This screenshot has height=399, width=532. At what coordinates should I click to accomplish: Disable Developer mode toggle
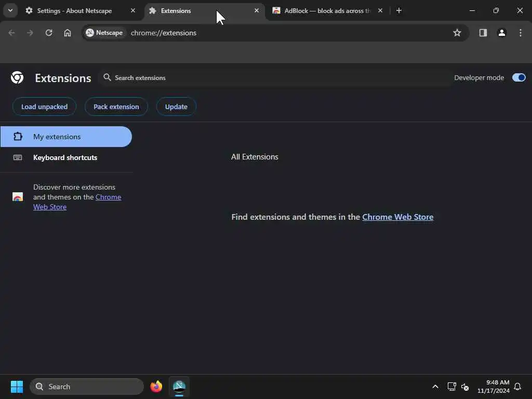(519, 78)
